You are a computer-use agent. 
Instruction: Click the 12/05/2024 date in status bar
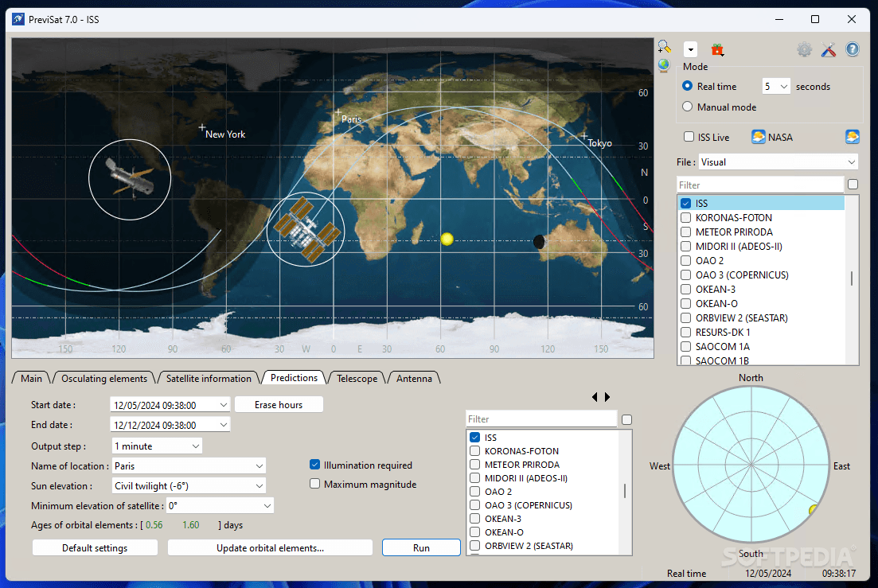pyautogui.click(x=768, y=574)
